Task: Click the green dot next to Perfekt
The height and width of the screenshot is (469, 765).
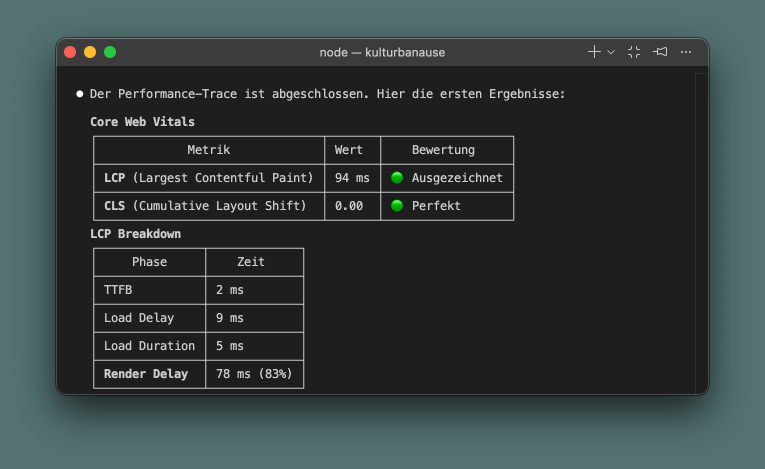Action: (397, 206)
